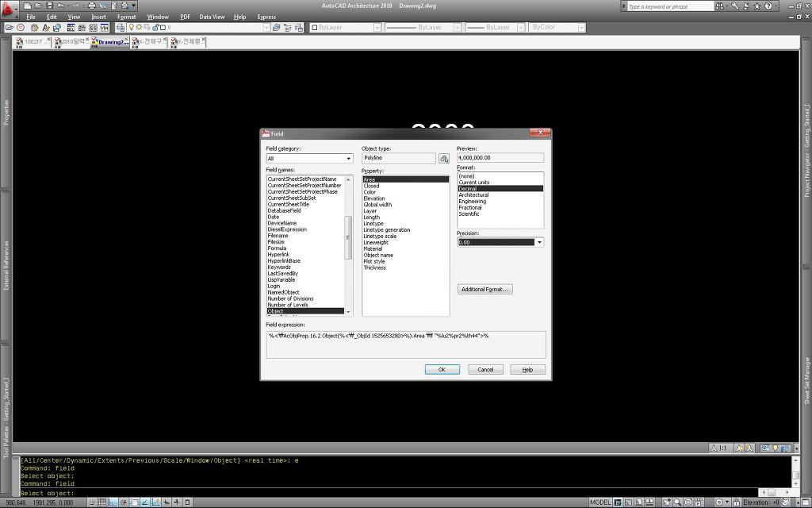
Task: Click the Field expression text box
Action: (406, 344)
